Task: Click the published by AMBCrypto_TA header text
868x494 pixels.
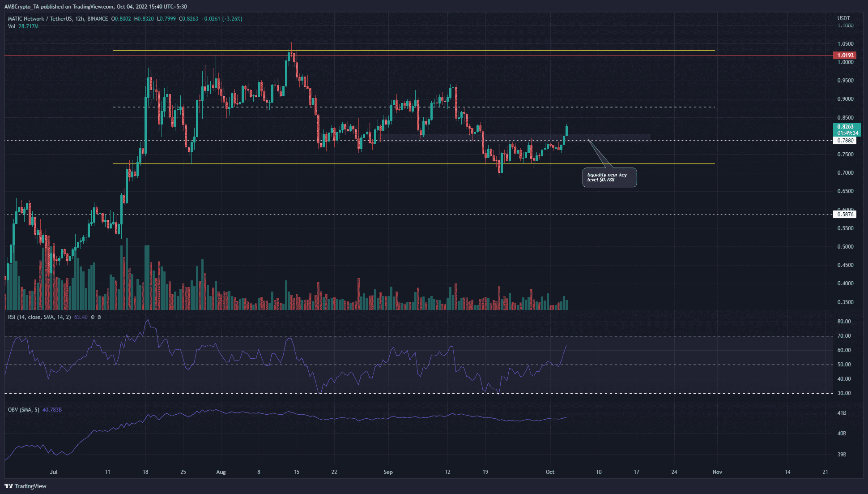Action: pyautogui.click(x=96, y=7)
